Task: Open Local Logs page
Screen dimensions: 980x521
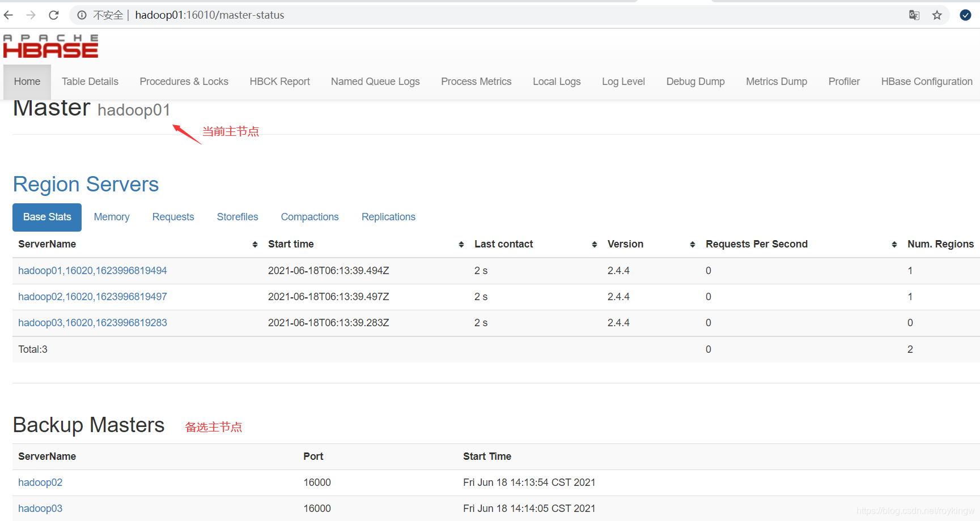Action: click(x=557, y=82)
